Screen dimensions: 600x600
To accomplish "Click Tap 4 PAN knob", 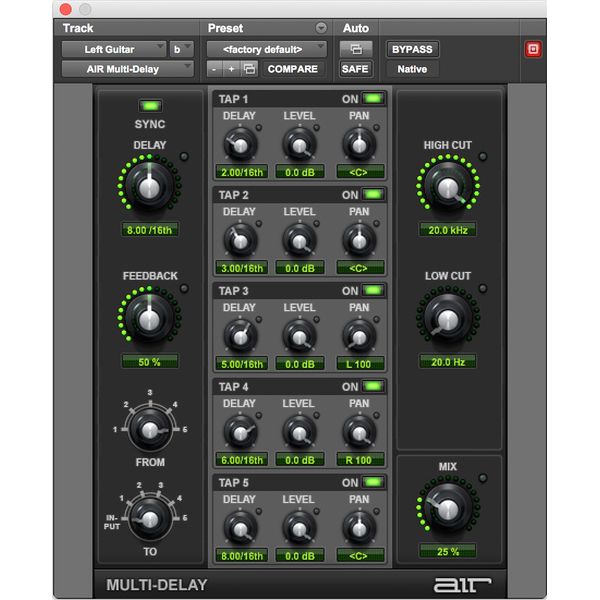I will click(359, 433).
